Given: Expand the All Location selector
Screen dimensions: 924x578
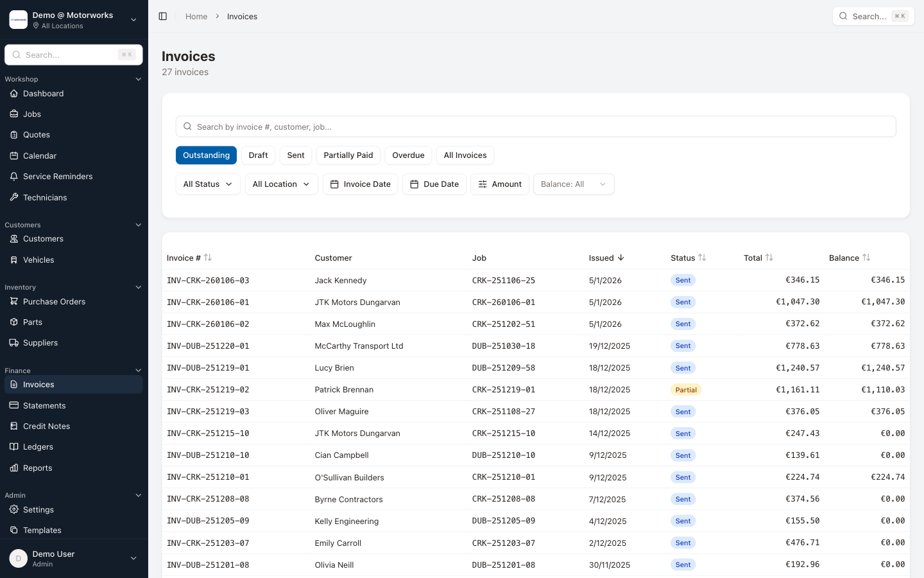Looking at the screenshot, I should tap(281, 184).
